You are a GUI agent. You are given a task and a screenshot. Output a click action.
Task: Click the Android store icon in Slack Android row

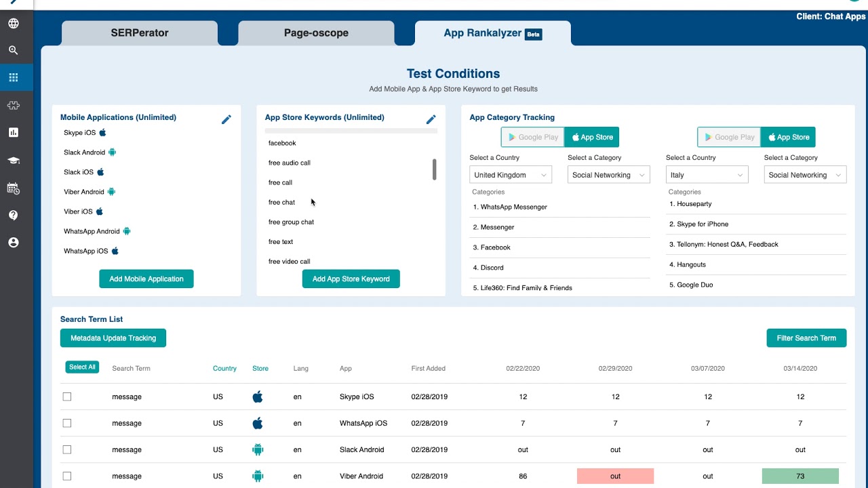pyautogui.click(x=258, y=449)
